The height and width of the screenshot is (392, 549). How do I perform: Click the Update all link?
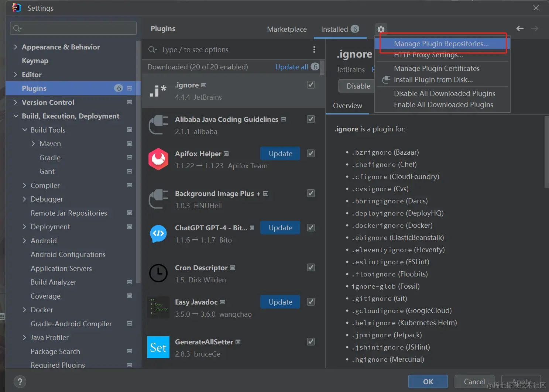click(x=292, y=67)
